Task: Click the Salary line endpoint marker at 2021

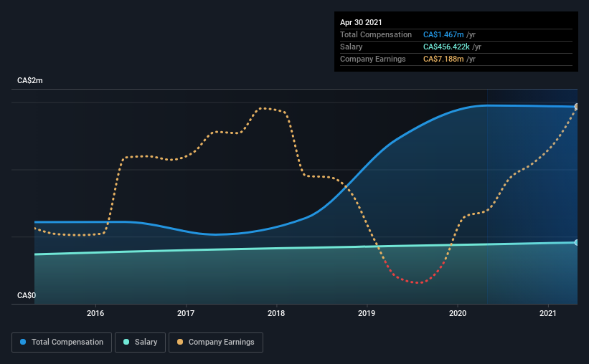Action: coord(577,243)
